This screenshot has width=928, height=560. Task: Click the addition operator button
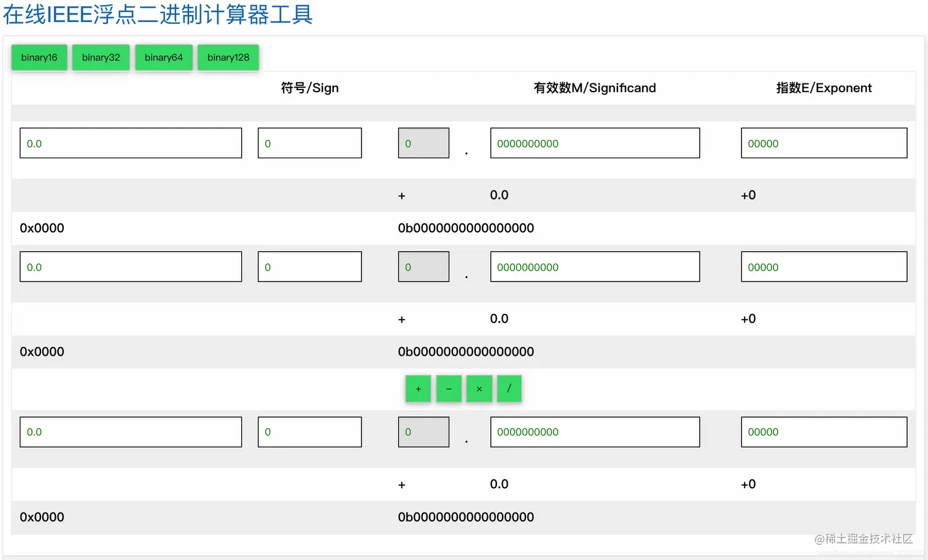[x=418, y=388]
